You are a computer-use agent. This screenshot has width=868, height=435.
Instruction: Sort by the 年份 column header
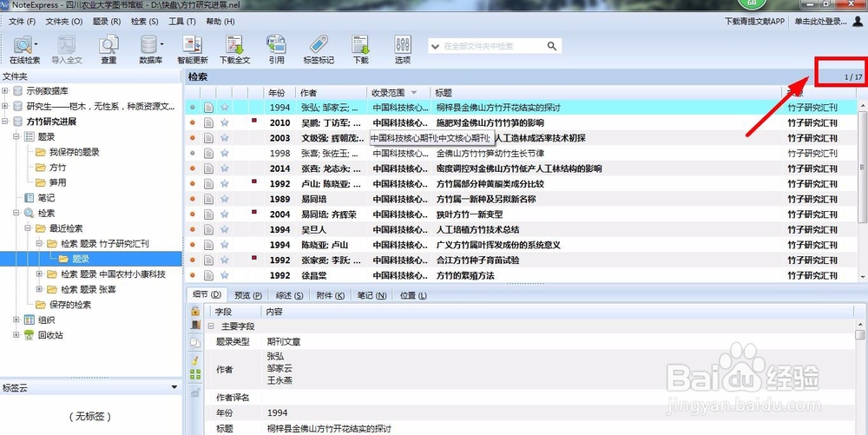(279, 92)
